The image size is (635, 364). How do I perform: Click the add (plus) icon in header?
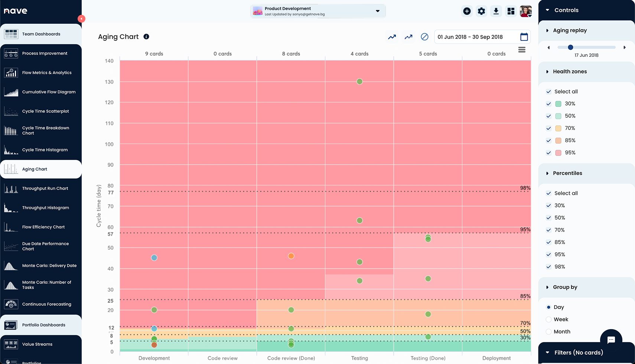tap(467, 11)
